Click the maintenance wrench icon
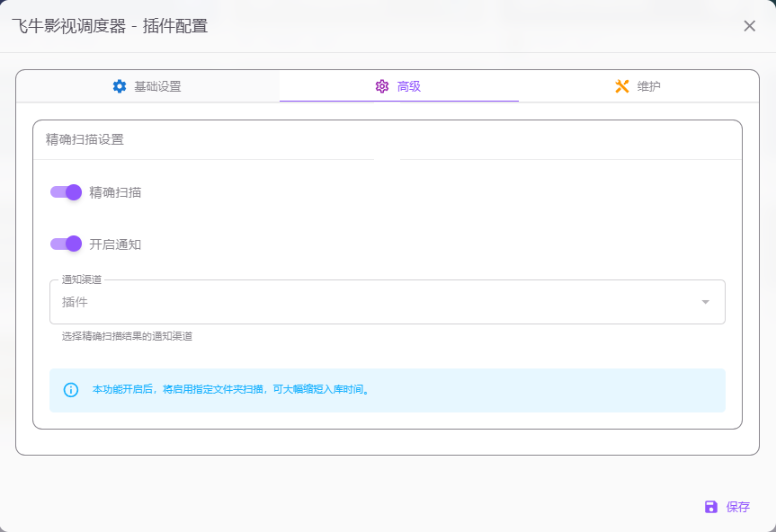776x532 pixels. (621, 86)
